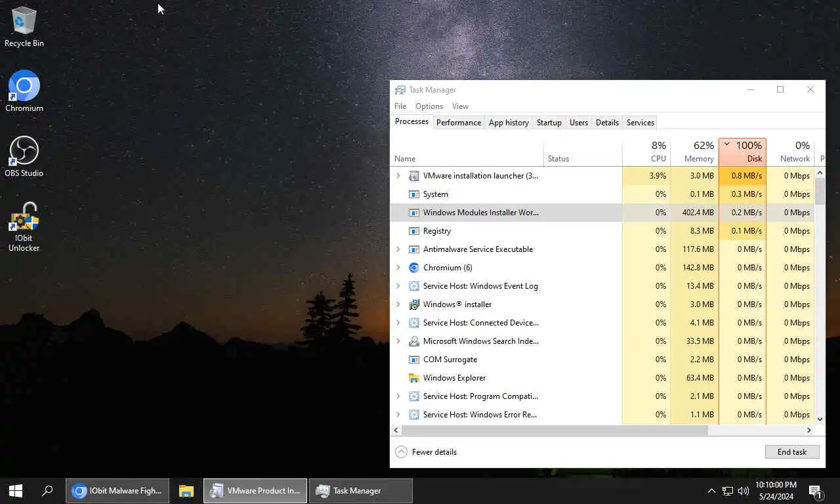Open the clock showing 10:10:00 PM

pyautogui.click(x=776, y=491)
